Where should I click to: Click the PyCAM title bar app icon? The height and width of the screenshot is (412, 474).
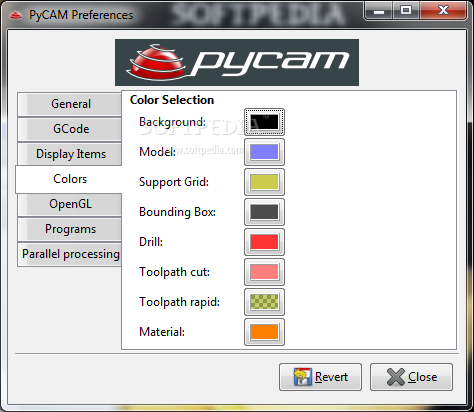click(x=16, y=15)
